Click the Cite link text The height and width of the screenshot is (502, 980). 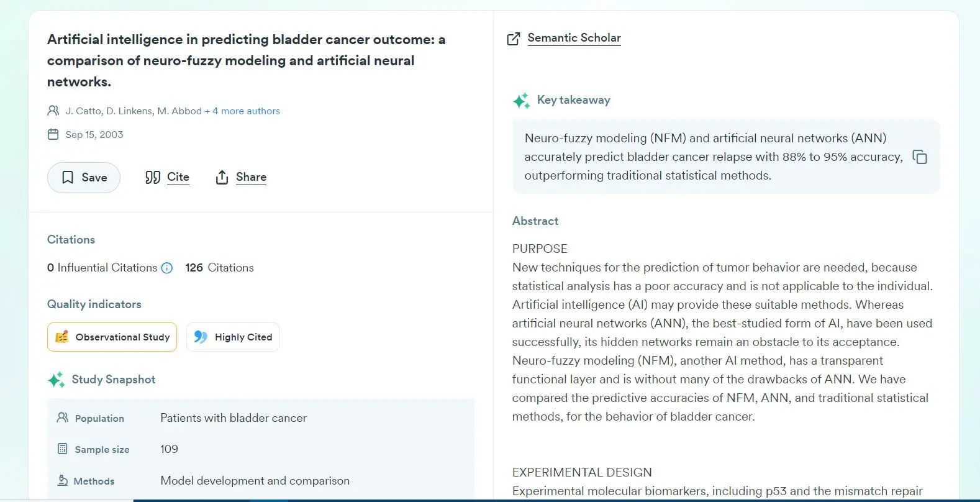178,177
